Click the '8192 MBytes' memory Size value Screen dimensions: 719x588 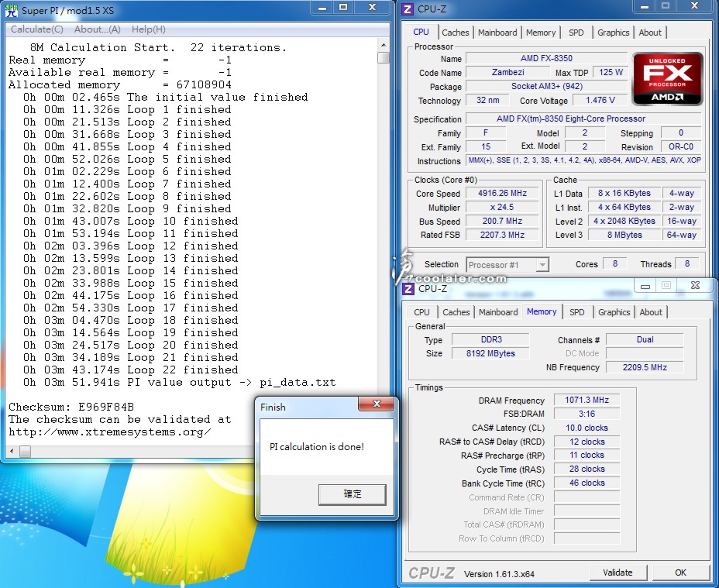(490, 353)
